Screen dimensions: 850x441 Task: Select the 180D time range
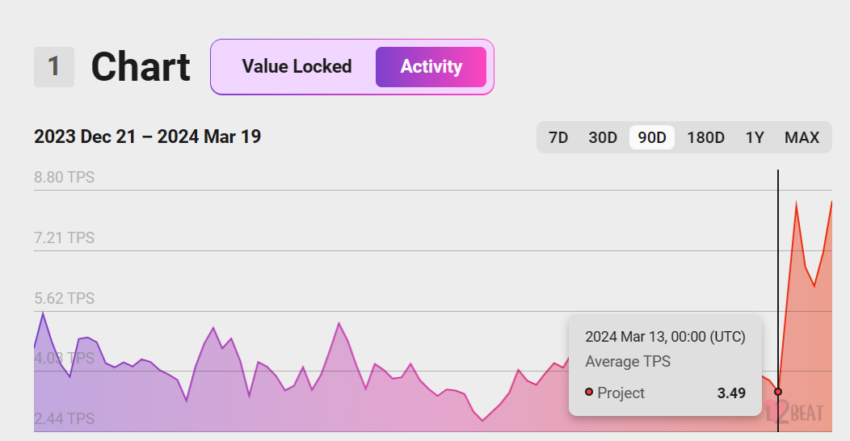pos(705,138)
